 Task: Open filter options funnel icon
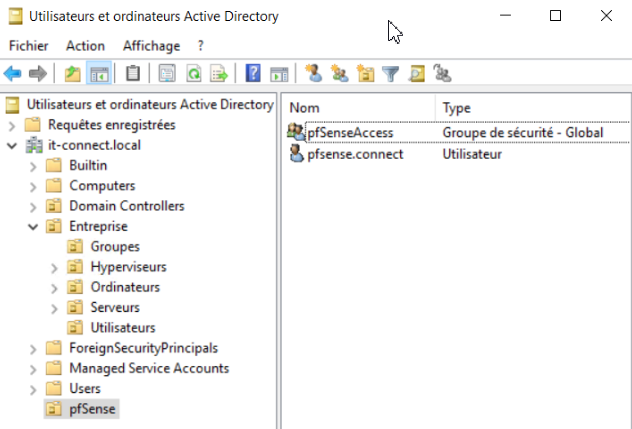tap(390, 74)
